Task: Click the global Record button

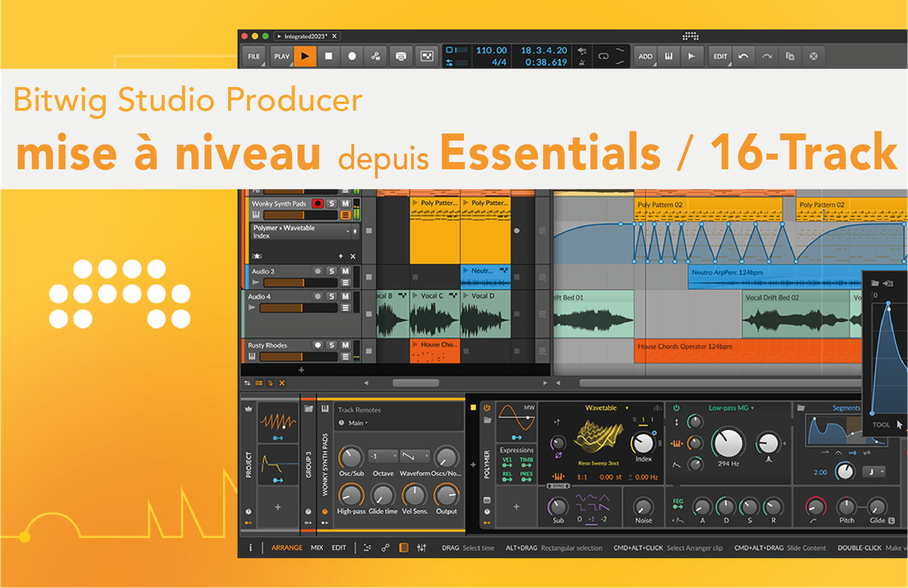Action: [x=352, y=56]
